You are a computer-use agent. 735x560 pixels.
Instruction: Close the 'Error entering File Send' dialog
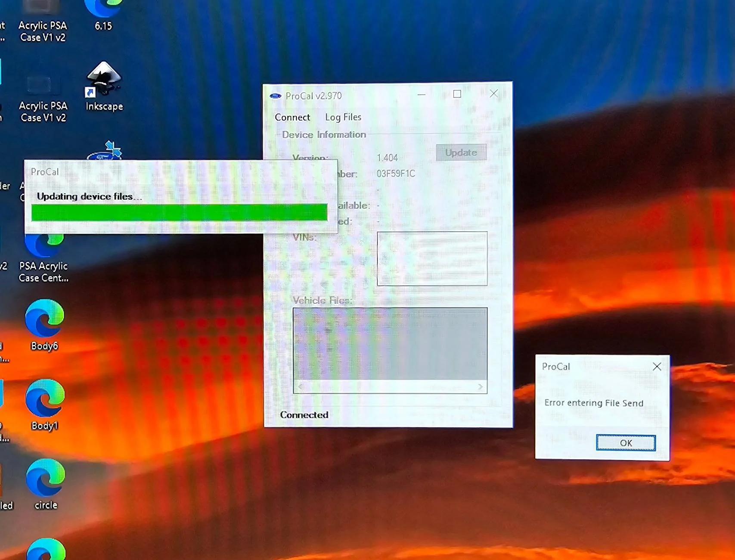pos(657,367)
